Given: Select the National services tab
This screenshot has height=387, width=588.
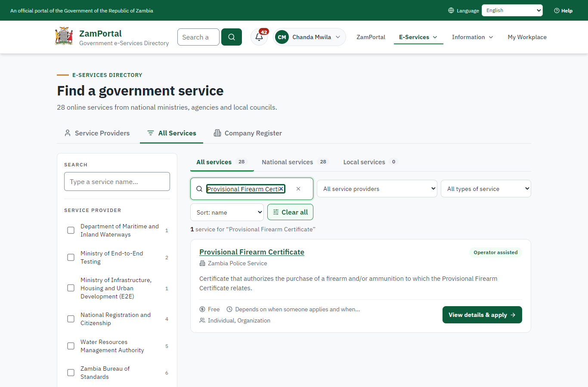Looking at the screenshot, I should coord(295,162).
